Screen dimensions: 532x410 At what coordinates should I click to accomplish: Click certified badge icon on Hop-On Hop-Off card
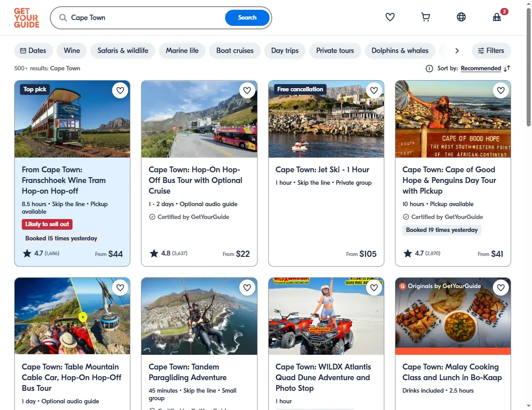[152, 217]
